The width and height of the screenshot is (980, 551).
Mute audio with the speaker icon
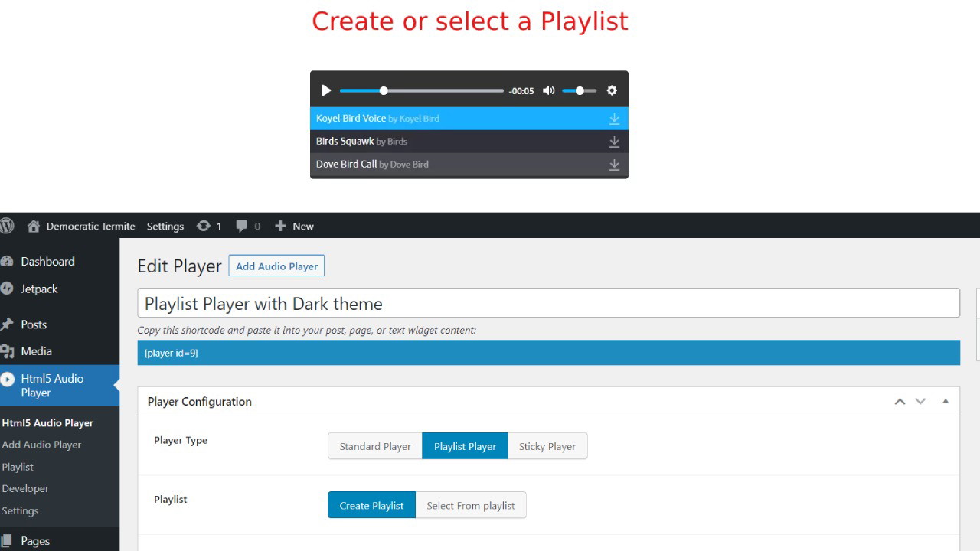pos(548,90)
